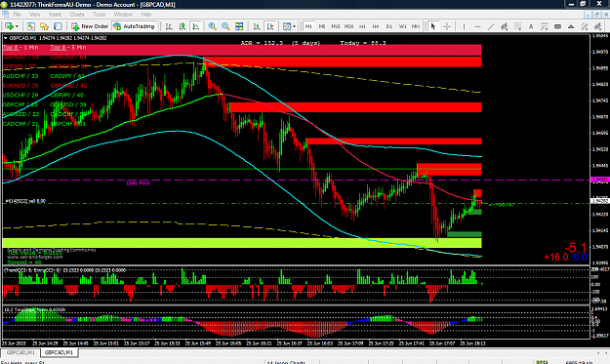Open the Tools menu

point(100,15)
